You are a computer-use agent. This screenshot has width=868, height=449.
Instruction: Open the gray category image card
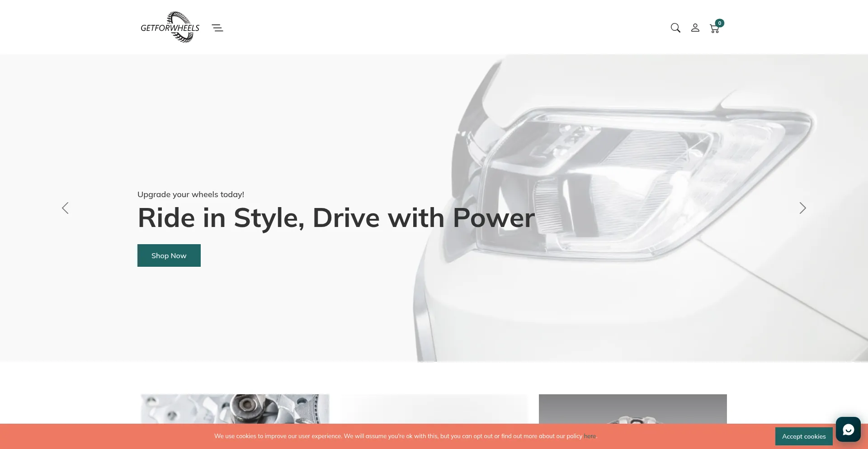[633, 409]
